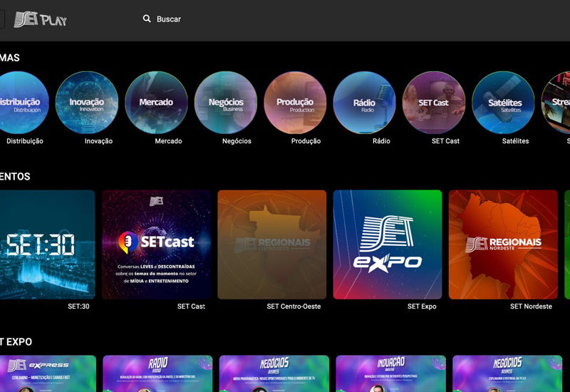Viewport: 570px width, 392px height.
Task: Click the Satélites caption under its circle
Action: [x=515, y=141]
